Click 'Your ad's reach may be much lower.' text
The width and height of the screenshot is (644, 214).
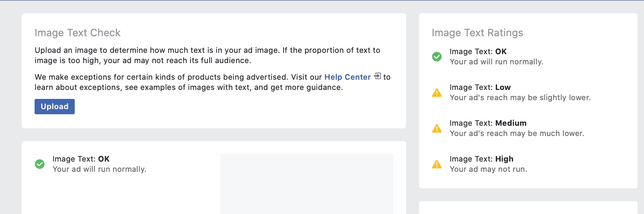tap(517, 133)
